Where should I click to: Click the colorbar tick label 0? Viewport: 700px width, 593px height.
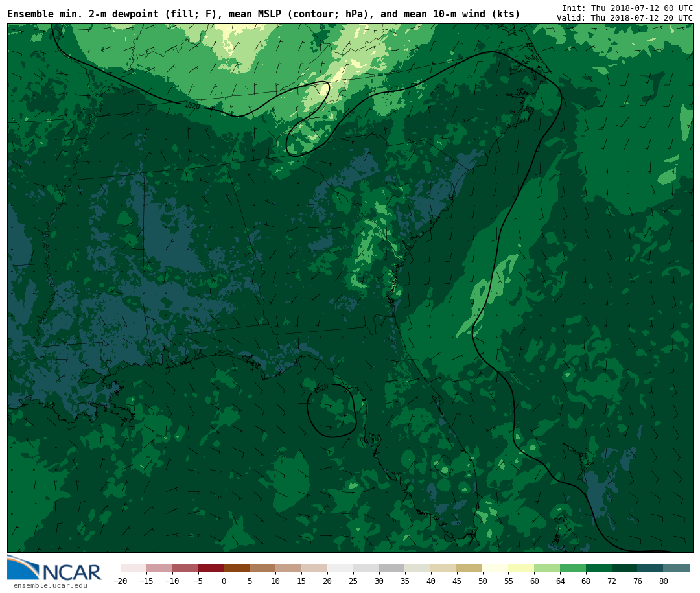224,581
